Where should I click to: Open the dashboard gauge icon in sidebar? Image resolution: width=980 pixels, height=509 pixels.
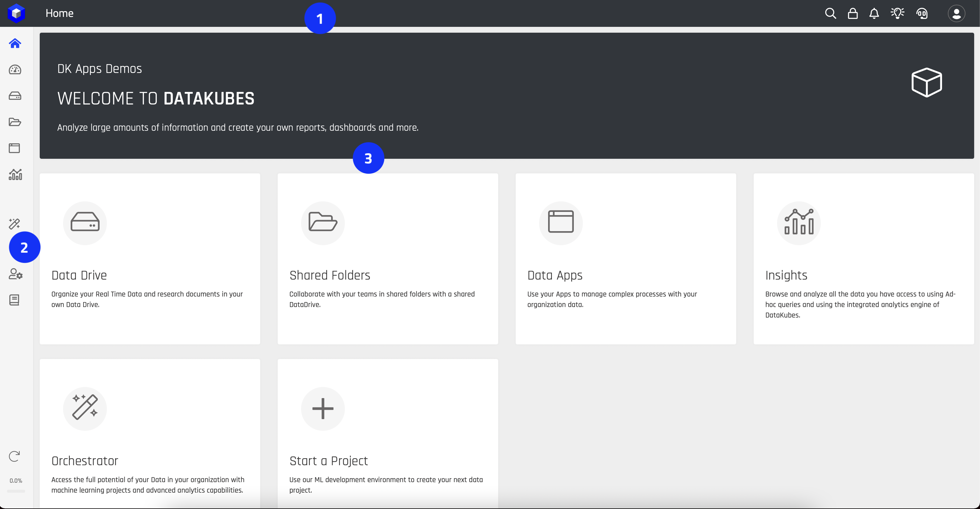coord(15,69)
